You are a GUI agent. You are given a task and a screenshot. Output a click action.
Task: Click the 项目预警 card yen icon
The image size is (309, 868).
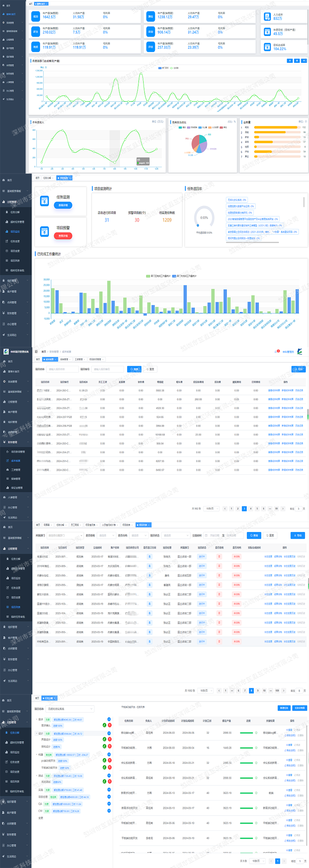coord(44,231)
